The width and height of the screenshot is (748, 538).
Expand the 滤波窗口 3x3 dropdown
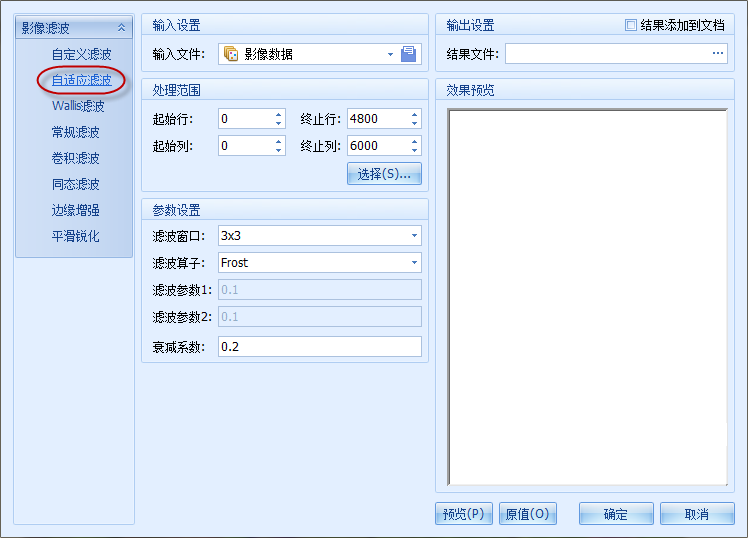(414, 236)
